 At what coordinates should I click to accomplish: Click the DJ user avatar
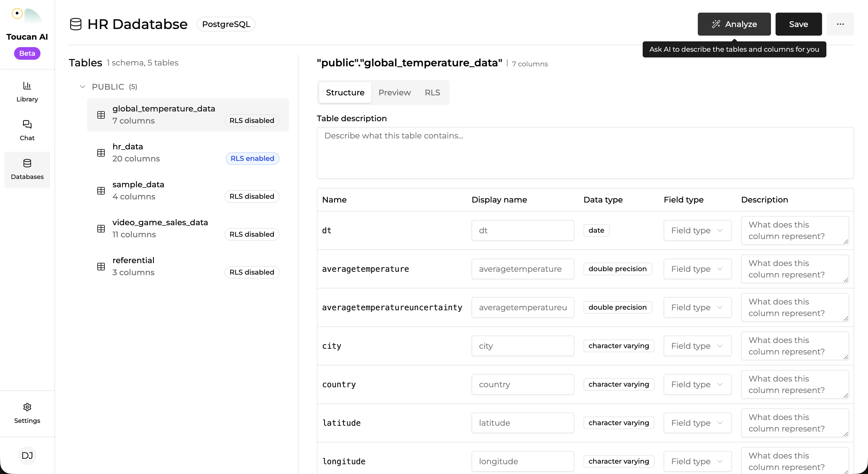pos(27,455)
